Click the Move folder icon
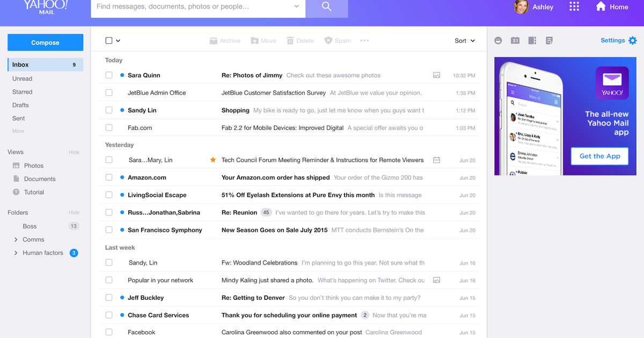Screen dimensions: 644x338 [255, 41]
